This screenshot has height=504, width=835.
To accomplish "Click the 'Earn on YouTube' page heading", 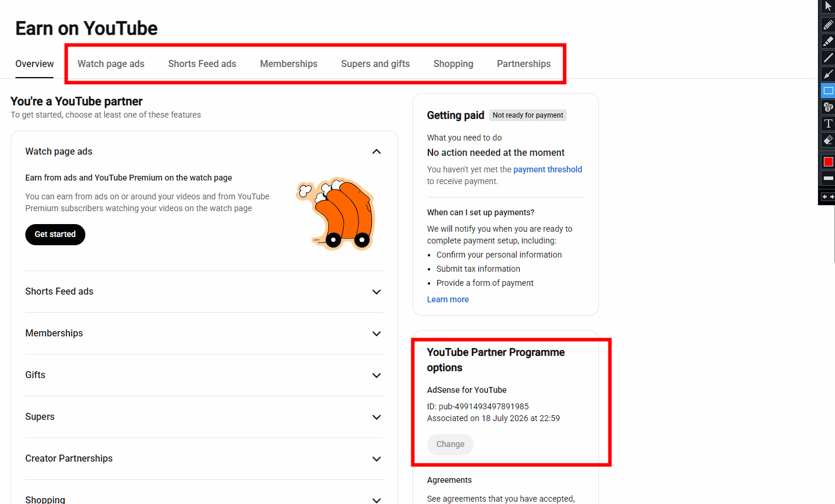I will tap(87, 28).
